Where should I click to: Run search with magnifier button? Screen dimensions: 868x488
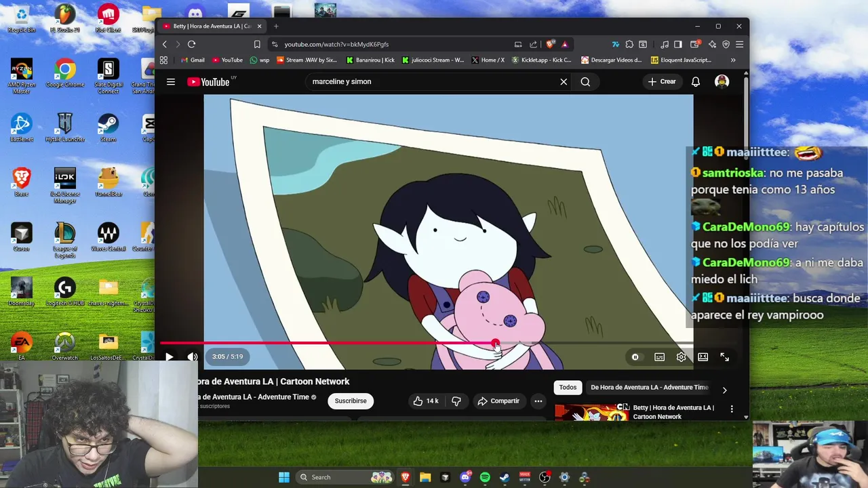[x=585, y=82]
